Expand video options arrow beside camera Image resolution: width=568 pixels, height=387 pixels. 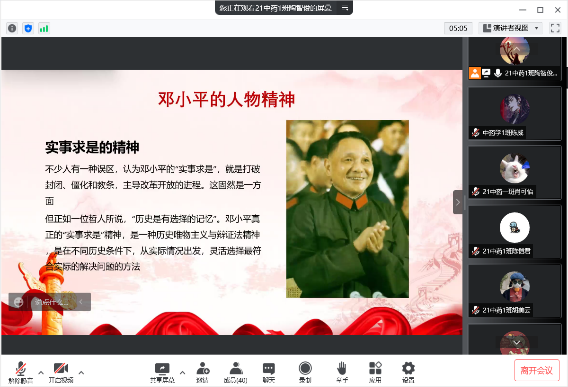point(81,373)
